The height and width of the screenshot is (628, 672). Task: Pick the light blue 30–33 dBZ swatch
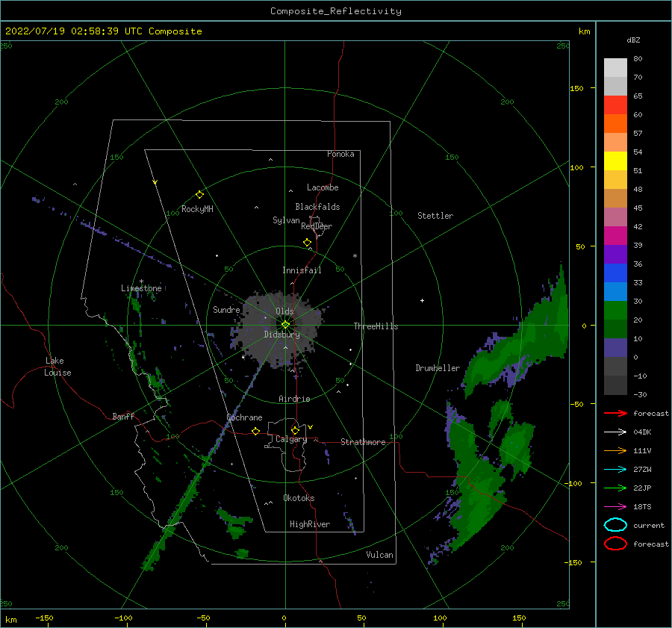615,292
